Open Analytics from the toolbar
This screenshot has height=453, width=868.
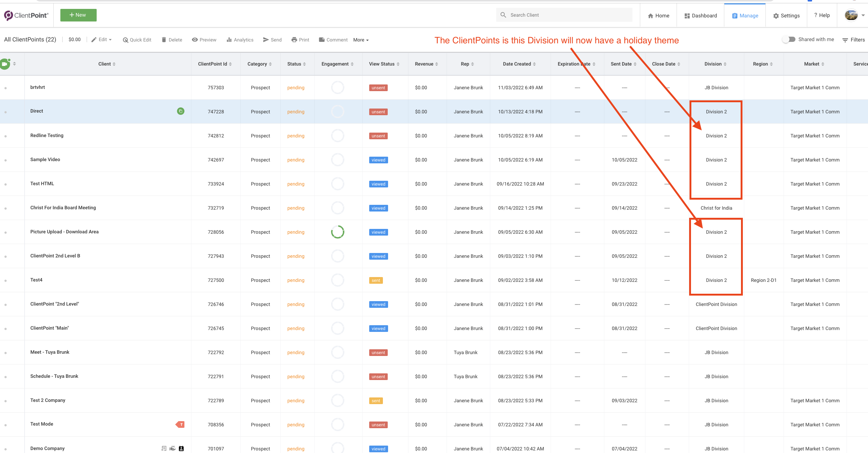(x=240, y=40)
